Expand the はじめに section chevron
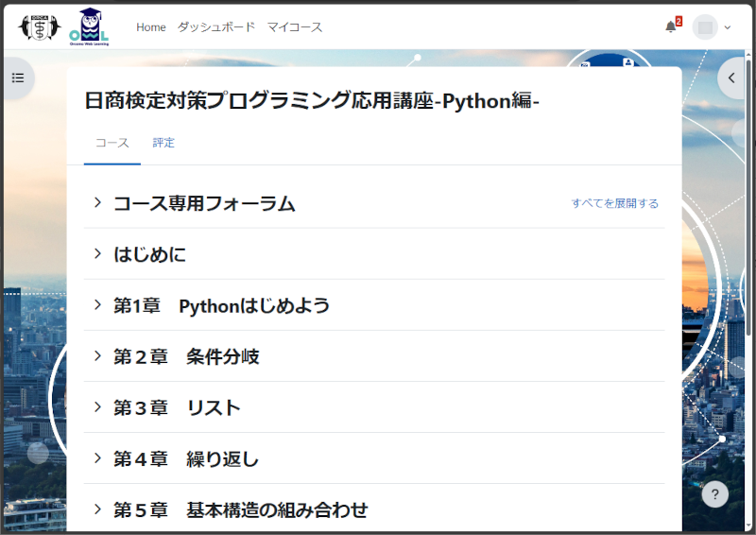The image size is (756, 535). click(x=97, y=253)
